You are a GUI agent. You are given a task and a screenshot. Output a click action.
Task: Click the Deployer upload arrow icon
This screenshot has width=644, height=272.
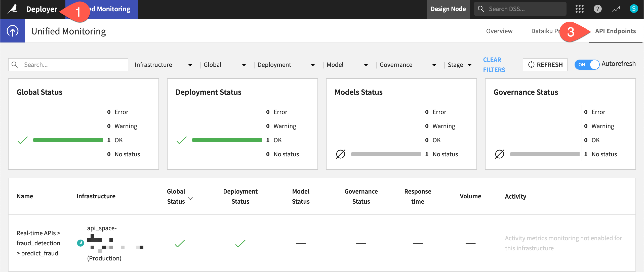click(x=13, y=31)
